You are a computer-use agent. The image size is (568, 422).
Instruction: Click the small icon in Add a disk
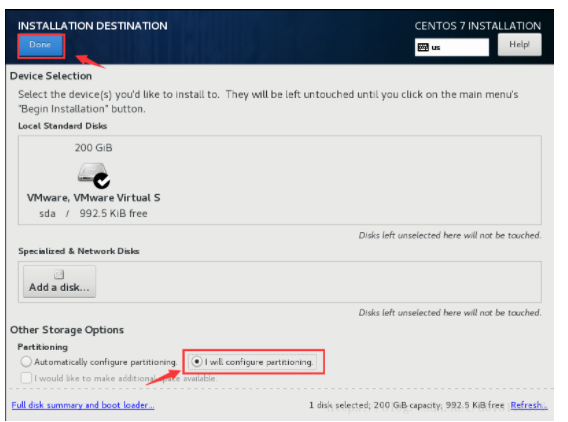pyautogui.click(x=59, y=275)
